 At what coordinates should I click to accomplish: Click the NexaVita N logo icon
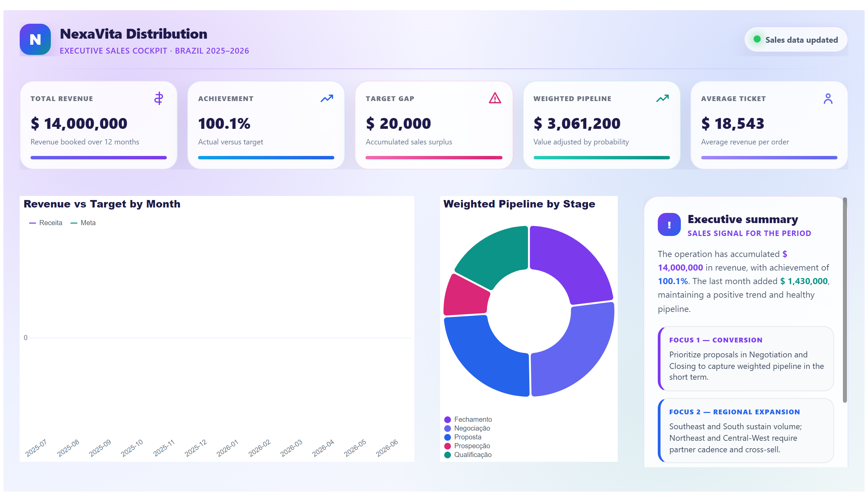click(x=35, y=39)
